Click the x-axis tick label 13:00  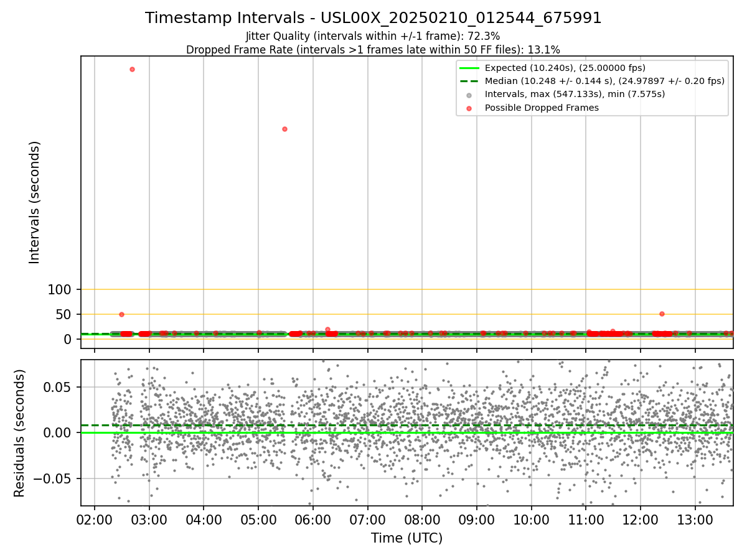695,520
